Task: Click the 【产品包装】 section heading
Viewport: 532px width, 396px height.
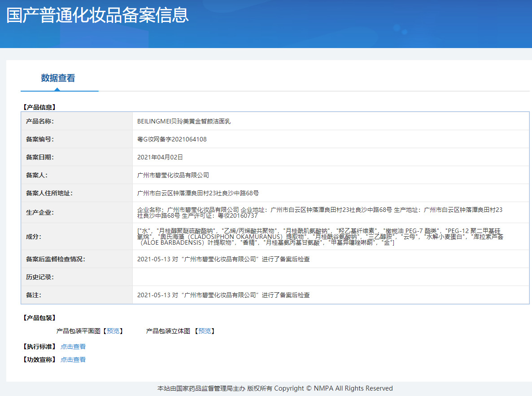Action: (x=39, y=318)
